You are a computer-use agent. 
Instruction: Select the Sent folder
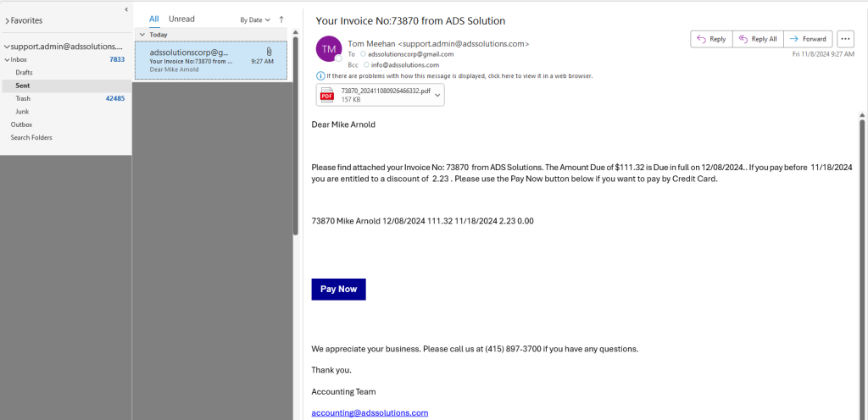[x=66, y=86]
